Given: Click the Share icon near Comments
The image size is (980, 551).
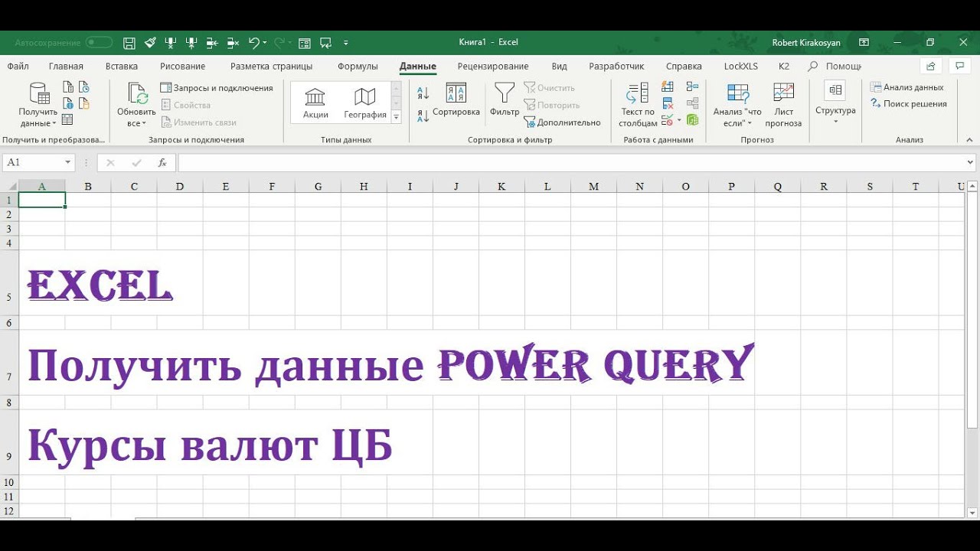Looking at the screenshot, I should (930, 66).
